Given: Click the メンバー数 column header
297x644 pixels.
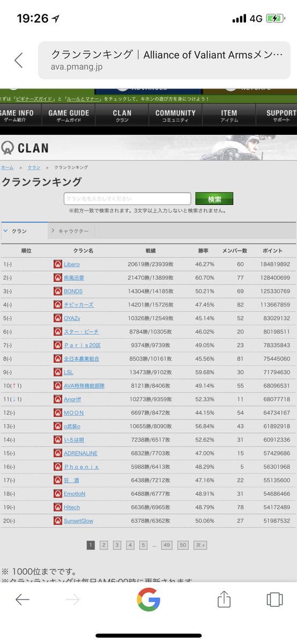Looking at the screenshot, I should (x=235, y=251).
